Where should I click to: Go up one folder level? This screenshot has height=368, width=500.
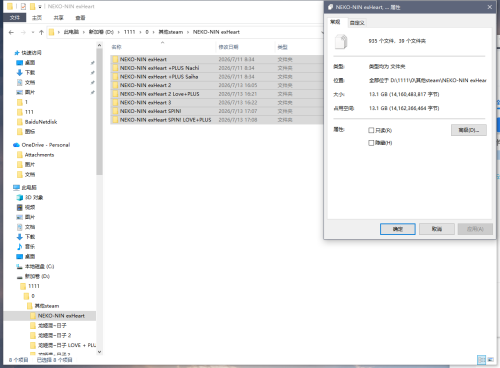click(41, 32)
